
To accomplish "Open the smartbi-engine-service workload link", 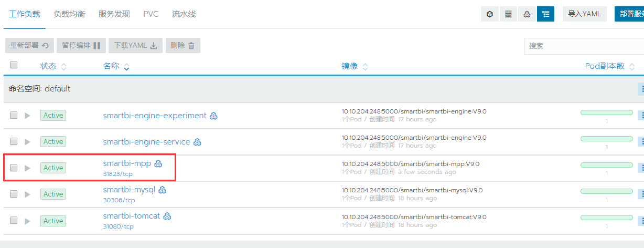I will point(146,142).
